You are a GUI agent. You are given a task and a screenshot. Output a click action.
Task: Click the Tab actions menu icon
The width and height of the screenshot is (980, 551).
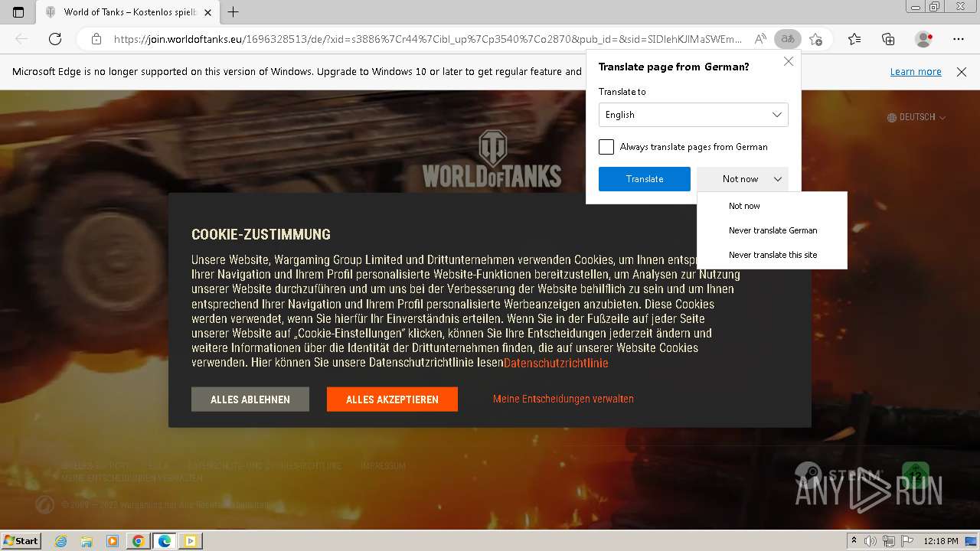pos(18,12)
